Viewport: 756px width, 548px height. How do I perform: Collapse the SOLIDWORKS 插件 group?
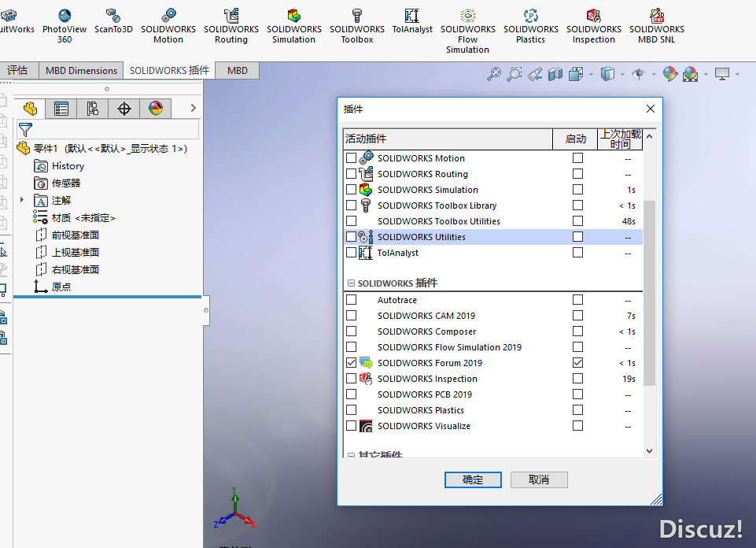point(351,283)
